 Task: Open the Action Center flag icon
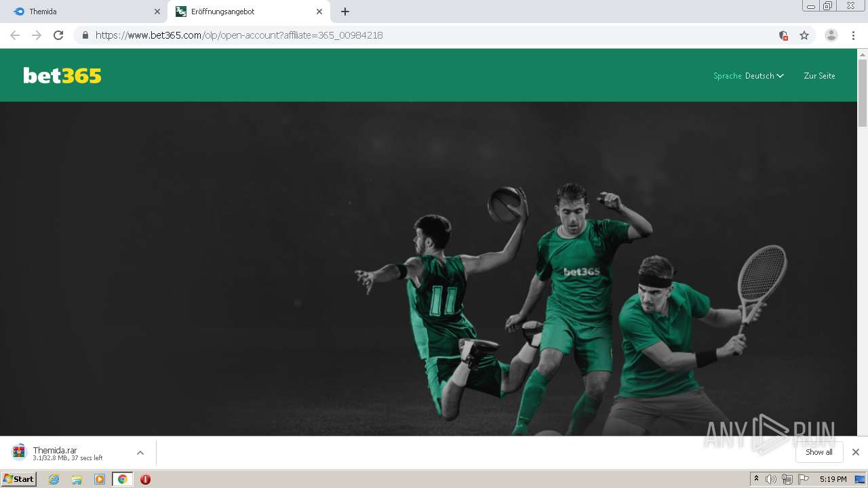tap(804, 479)
